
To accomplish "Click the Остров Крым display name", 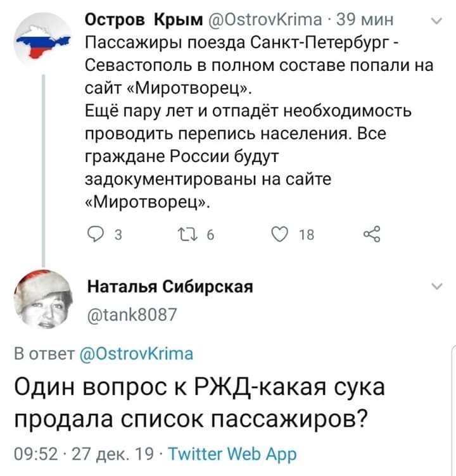I will pos(144,20).
